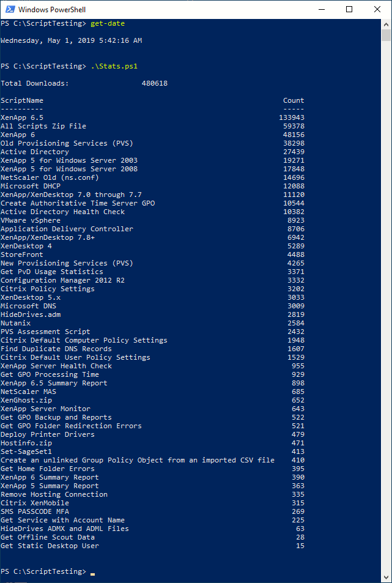Click the Total Downloads value 480618

click(x=154, y=83)
